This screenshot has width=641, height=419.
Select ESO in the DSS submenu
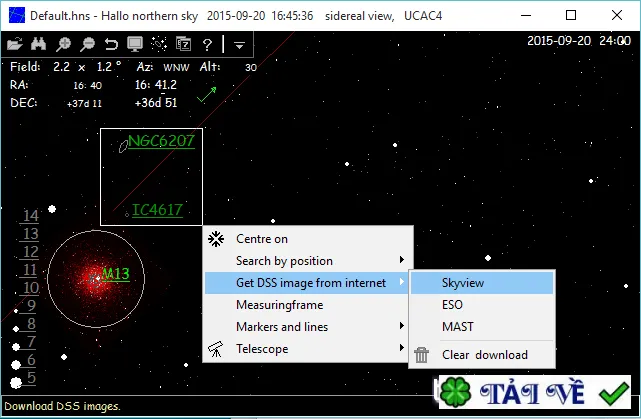[x=482, y=305]
